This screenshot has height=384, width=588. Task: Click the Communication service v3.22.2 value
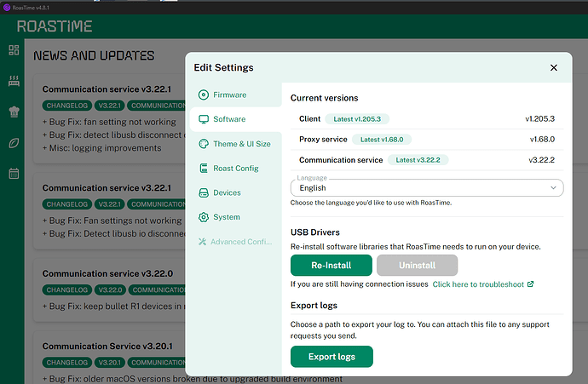pyautogui.click(x=541, y=160)
